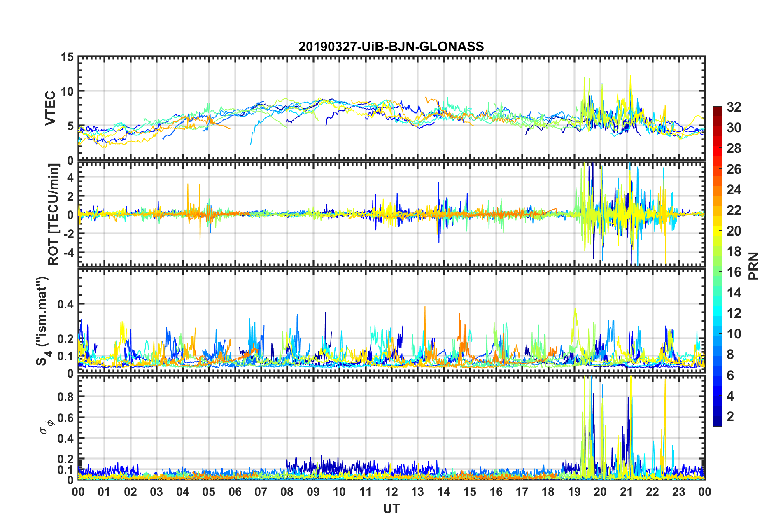Select UT hour tick label "17"
783x532 pixels.
tap(522, 492)
